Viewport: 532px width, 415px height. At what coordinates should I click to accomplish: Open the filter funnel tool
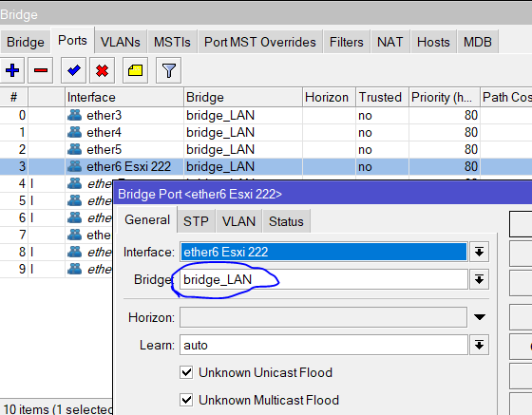click(169, 70)
